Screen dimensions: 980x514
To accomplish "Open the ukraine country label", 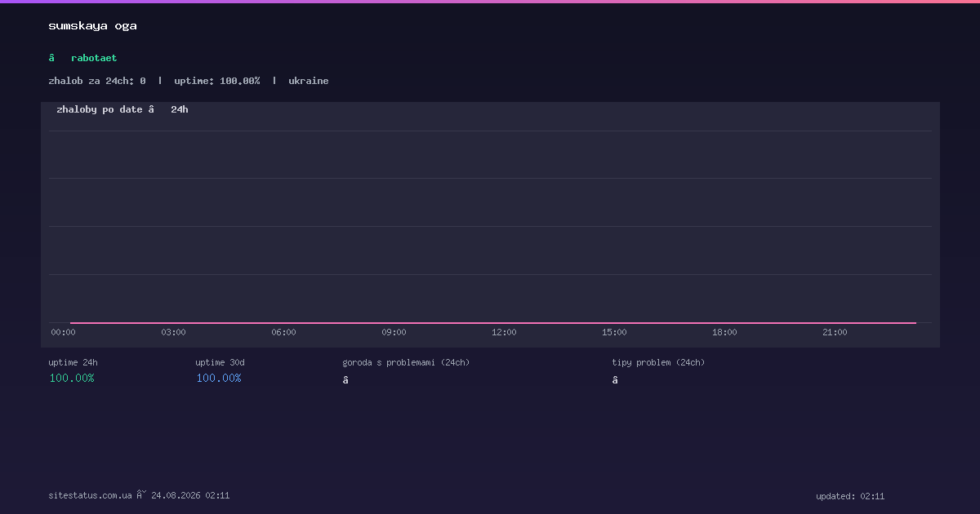I will (309, 81).
